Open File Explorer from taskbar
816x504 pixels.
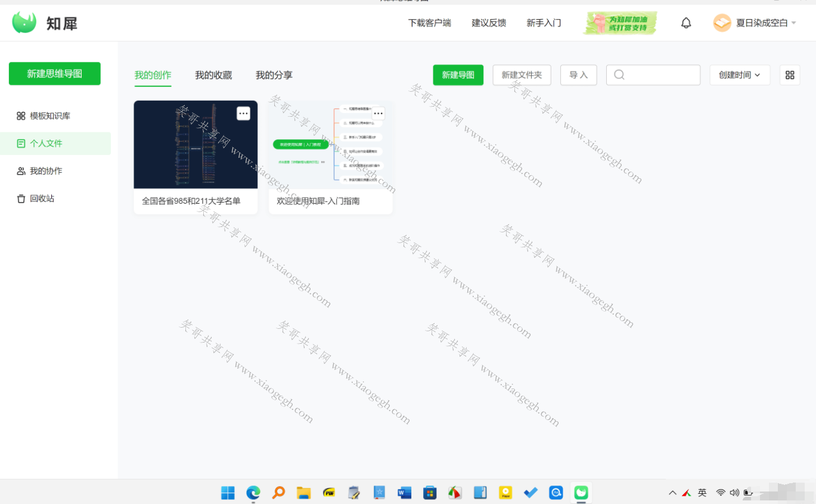point(304,493)
